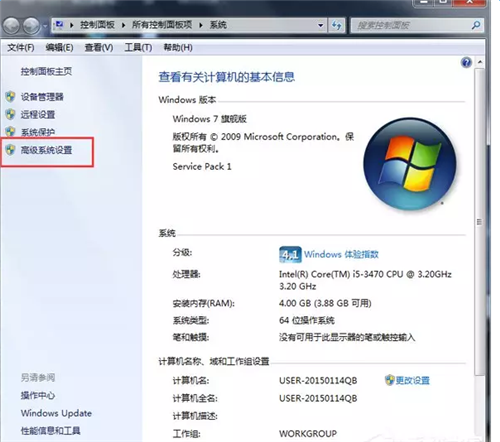Click the shield icon beside 远程设置

[x=10, y=114]
